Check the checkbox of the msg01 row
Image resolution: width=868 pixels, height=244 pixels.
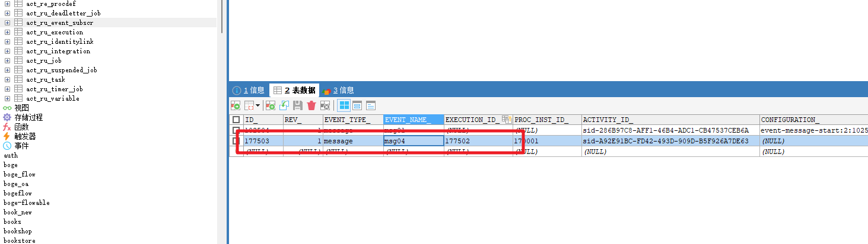[236, 130]
